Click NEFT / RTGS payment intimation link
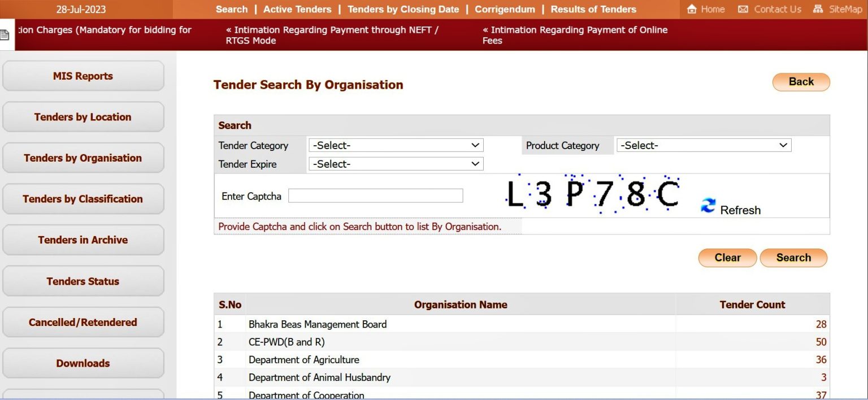 [x=332, y=35]
